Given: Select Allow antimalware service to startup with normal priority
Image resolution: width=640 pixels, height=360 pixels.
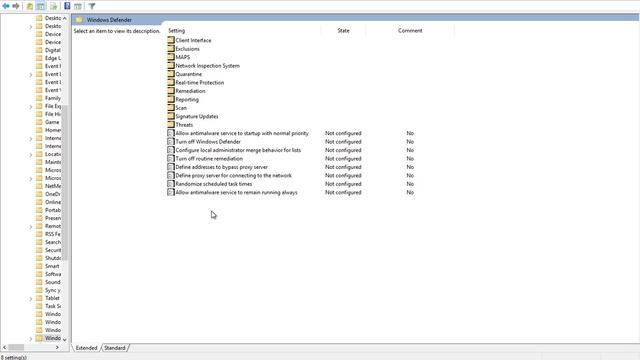Looking at the screenshot, I should click(242, 133).
